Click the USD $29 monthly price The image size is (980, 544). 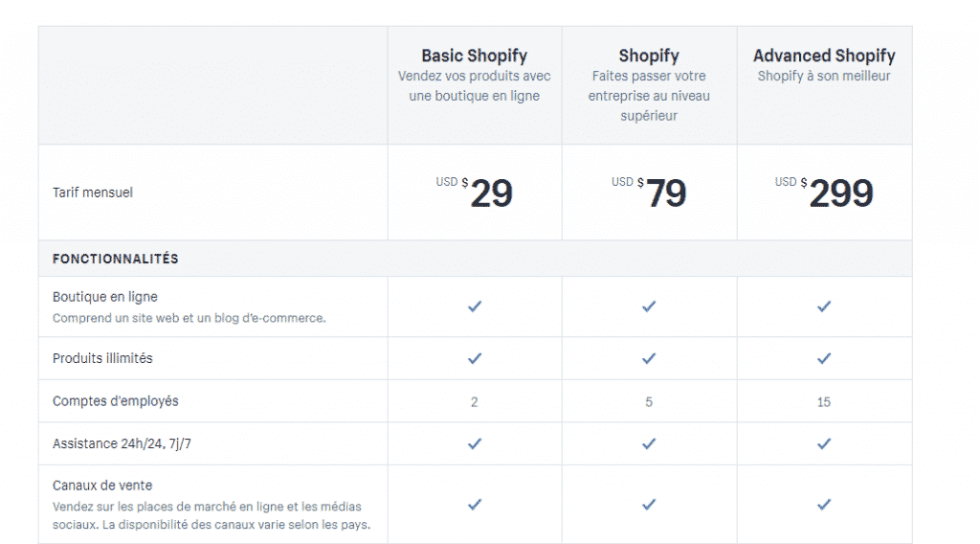click(x=475, y=193)
